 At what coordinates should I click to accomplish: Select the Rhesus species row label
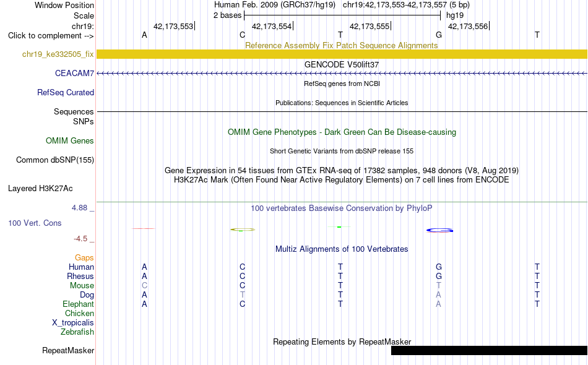coord(80,276)
